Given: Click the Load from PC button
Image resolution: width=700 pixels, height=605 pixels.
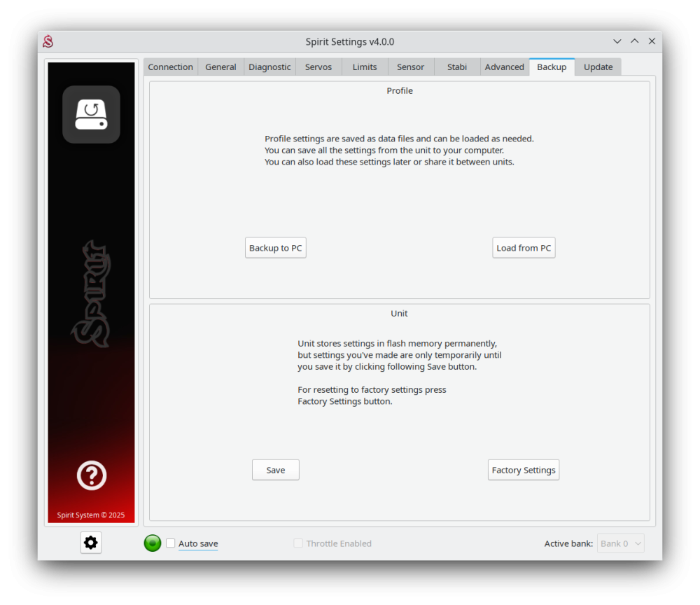Looking at the screenshot, I should (524, 248).
